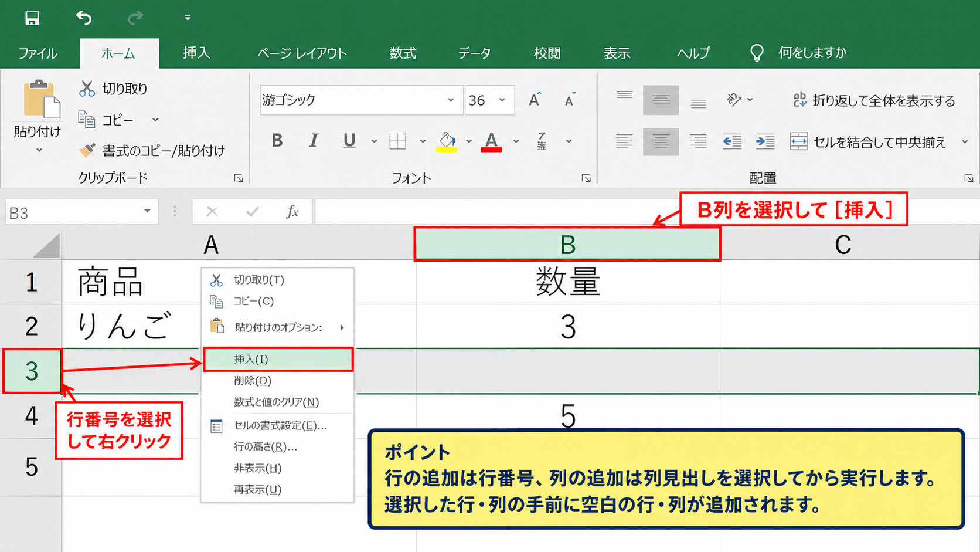The height and width of the screenshot is (552, 980).
Task: Open the フォント dialog launcher
Action: tap(586, 178)
